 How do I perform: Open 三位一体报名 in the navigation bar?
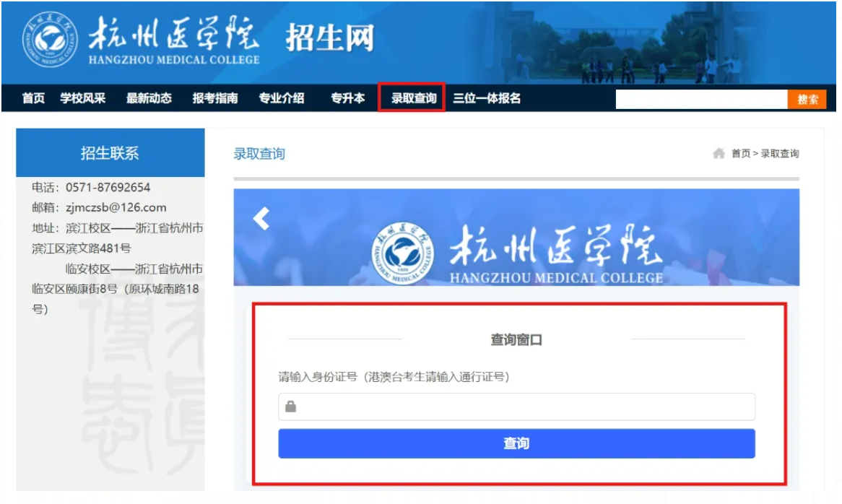pos(487,98)
